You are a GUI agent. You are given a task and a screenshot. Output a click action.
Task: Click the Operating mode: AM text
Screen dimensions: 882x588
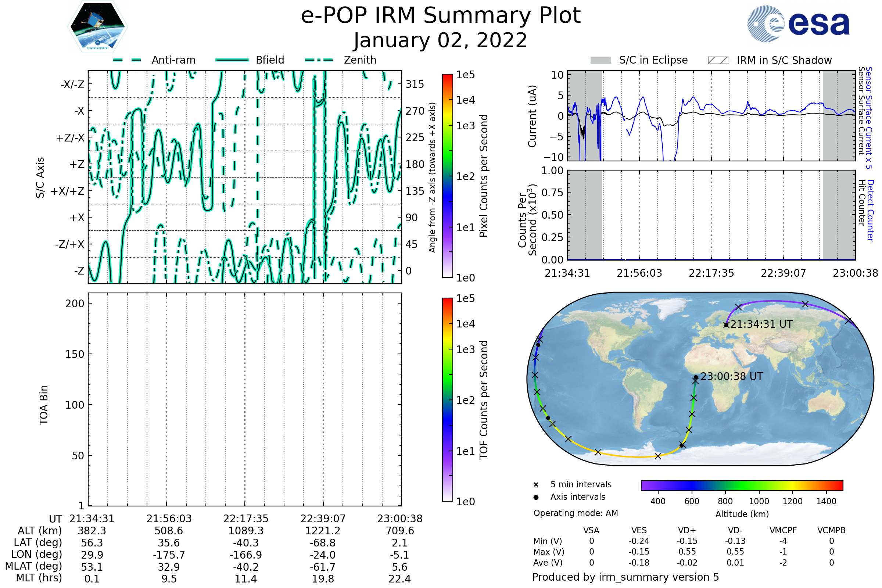click(576, 513)
